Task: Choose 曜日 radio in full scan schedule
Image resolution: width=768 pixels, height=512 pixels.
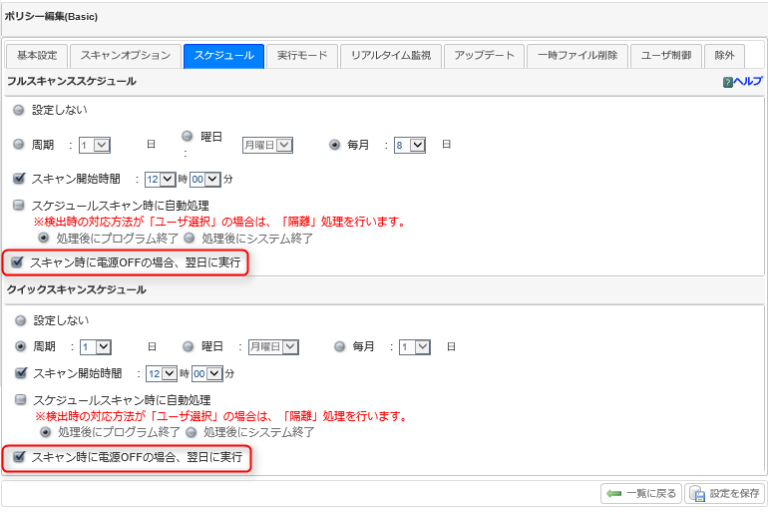Action: pyautogui.click(x=187, y=136)
